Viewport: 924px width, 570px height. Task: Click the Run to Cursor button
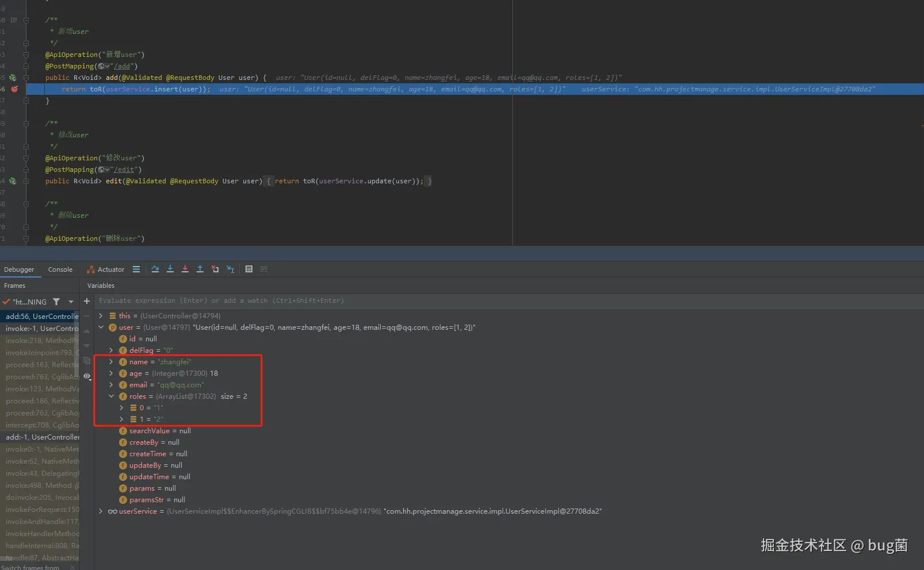pos(230,269)
